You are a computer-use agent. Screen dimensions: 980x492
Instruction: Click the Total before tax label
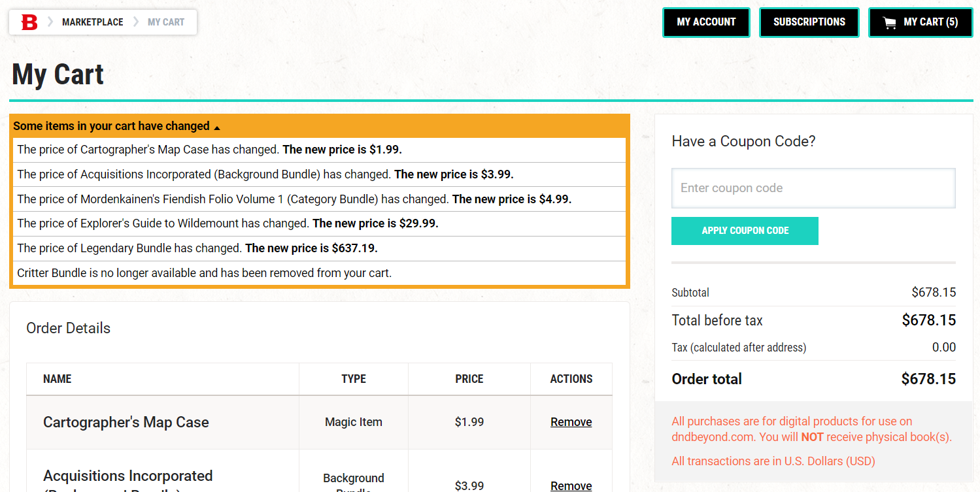coord(717,320)
